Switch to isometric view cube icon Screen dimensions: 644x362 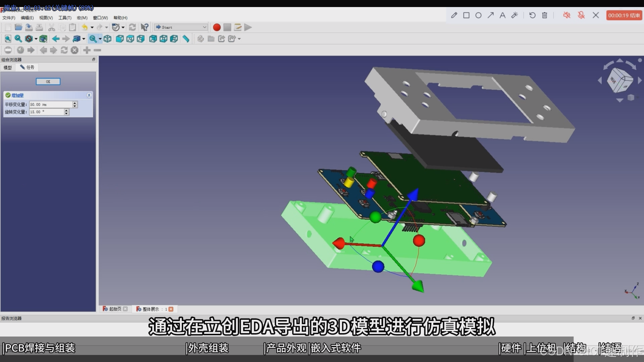107,39
